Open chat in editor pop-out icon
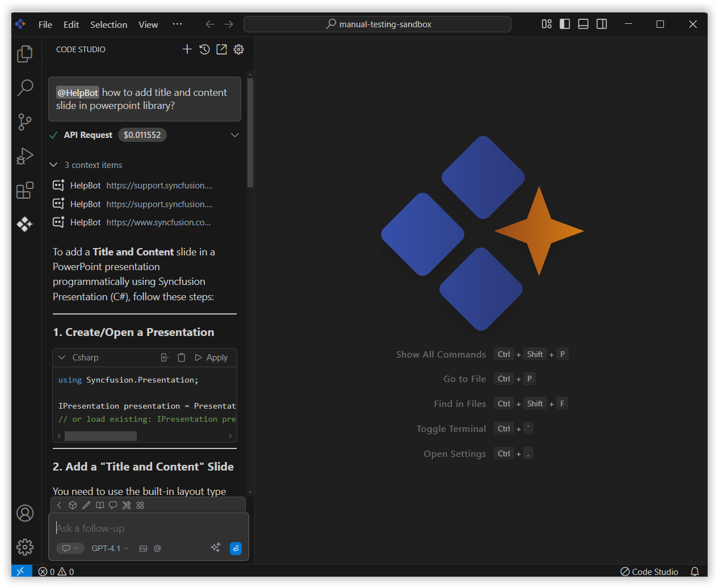The height and width of the screenshot is (588, 719). point(221,49)
